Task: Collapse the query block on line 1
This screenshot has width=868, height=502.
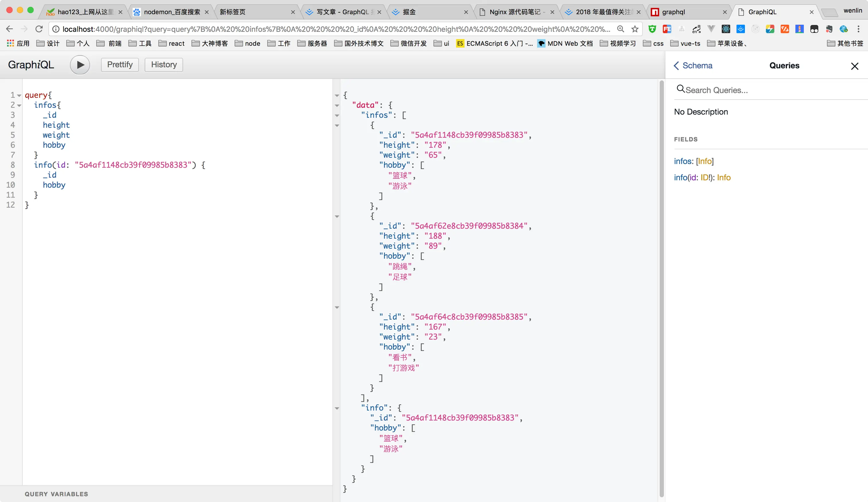Action: pyautogui.click(x=19, y=95)
